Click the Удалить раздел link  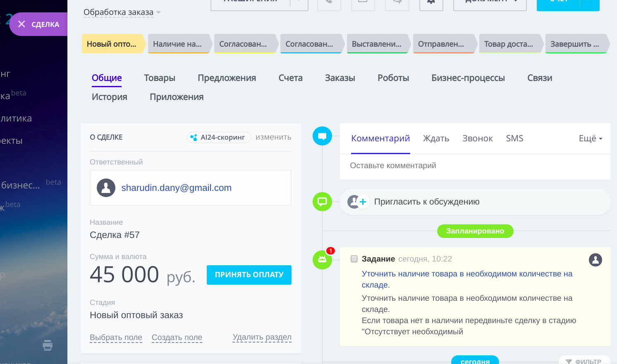(262, 337)
